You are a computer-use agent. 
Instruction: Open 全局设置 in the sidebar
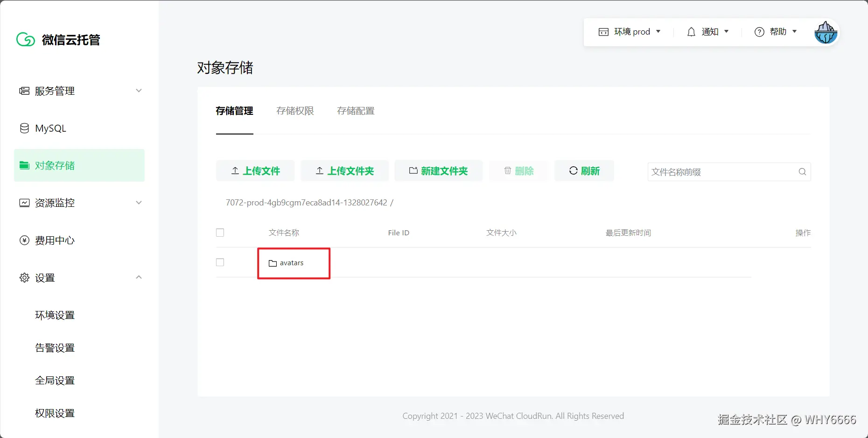pos(55,381)
